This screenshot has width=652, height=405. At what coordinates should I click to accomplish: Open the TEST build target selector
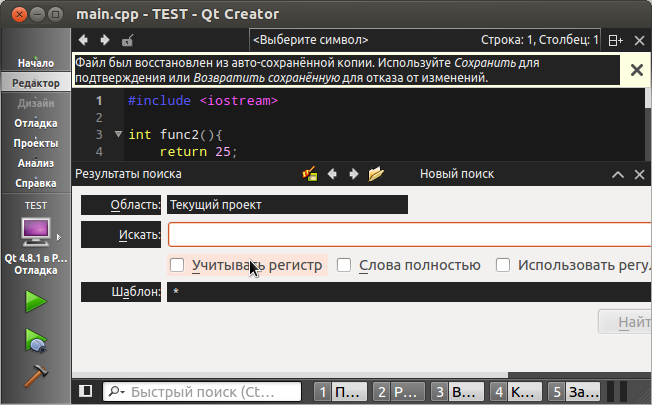pos(36,237)
